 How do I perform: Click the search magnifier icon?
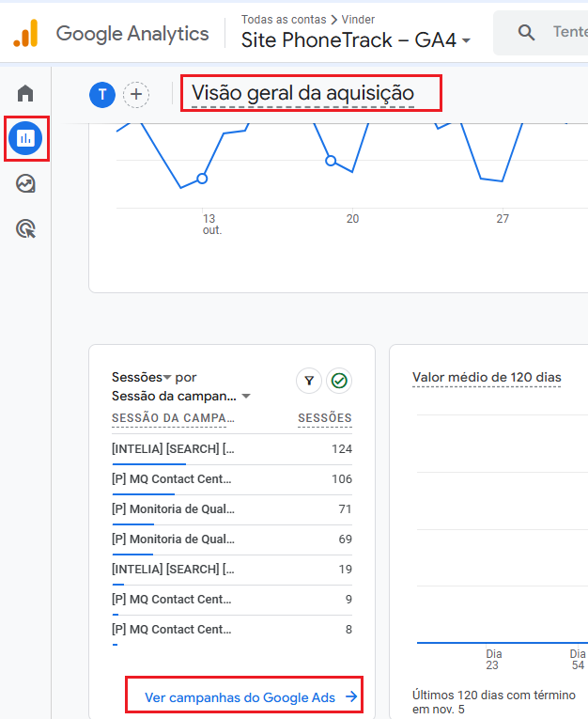[x=526, y=33]
